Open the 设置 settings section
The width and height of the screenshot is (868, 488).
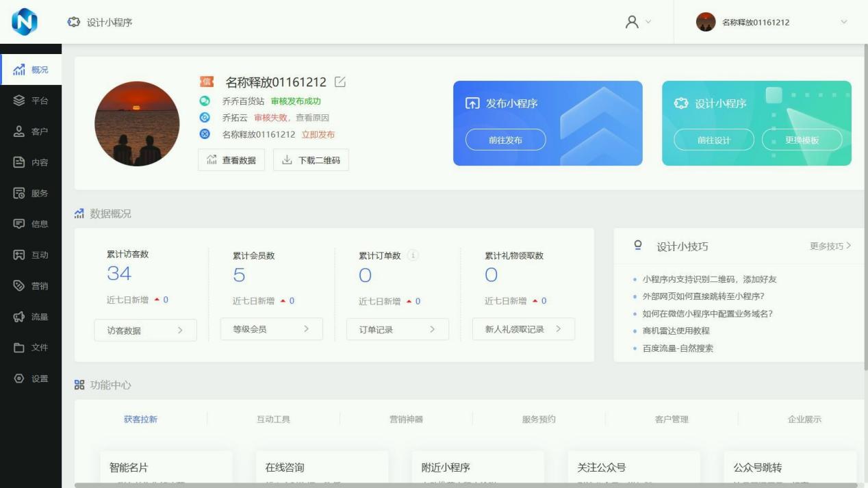(30, 379)
